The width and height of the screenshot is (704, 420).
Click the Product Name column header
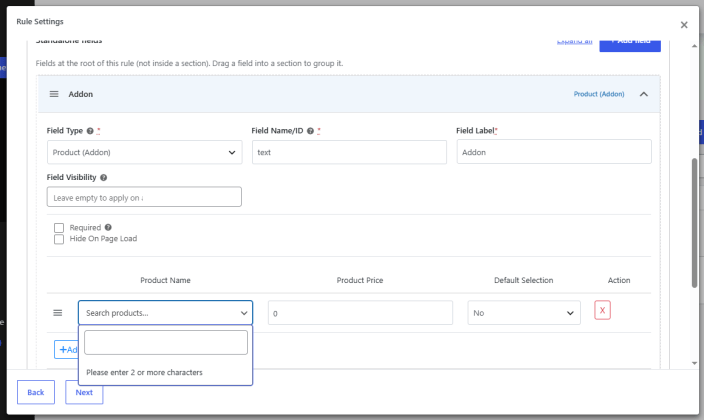165,280
